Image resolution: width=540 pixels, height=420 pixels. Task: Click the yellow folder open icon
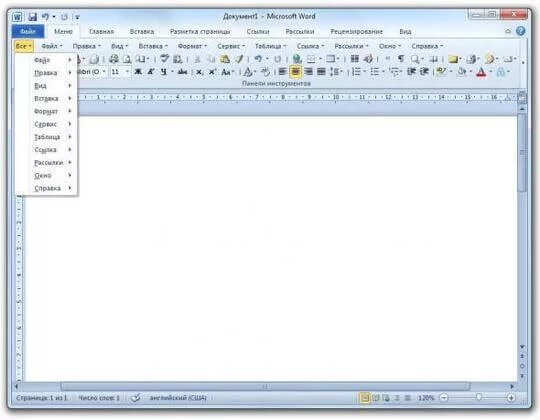[453, 59]
